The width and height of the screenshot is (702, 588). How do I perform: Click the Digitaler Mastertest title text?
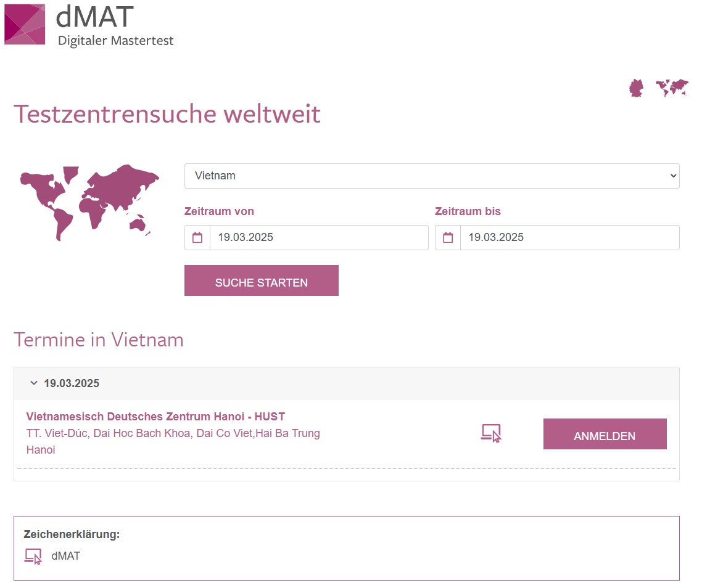pos(116,41)
